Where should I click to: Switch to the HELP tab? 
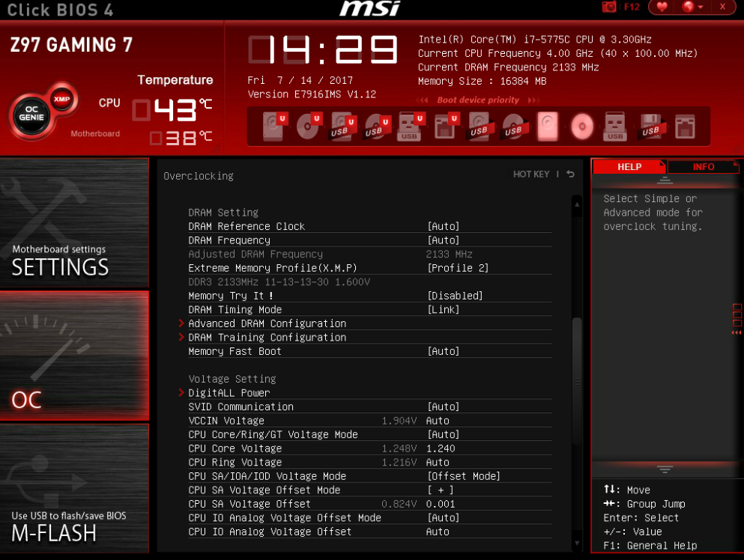point(629,166)
